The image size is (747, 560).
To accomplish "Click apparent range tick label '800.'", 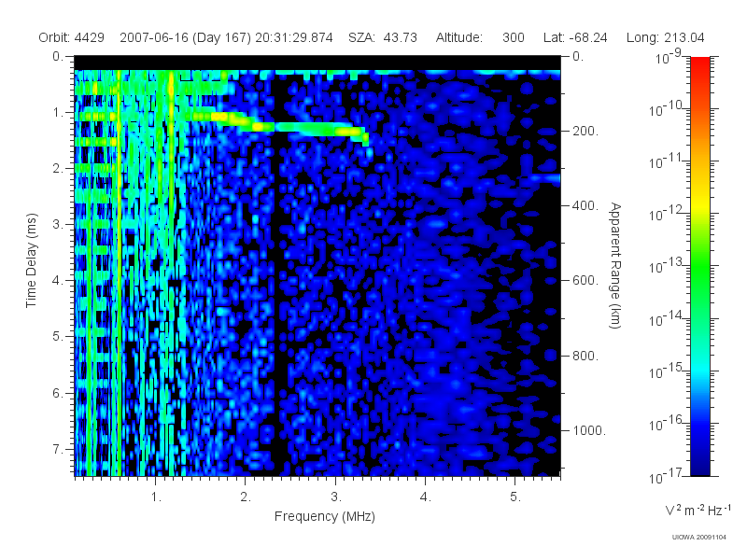I will pyautogui.click(x=585, y=356).
